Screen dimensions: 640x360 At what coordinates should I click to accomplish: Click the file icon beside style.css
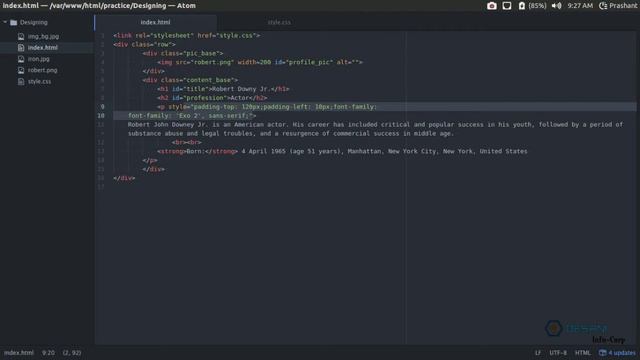click(x=21, y=81)
